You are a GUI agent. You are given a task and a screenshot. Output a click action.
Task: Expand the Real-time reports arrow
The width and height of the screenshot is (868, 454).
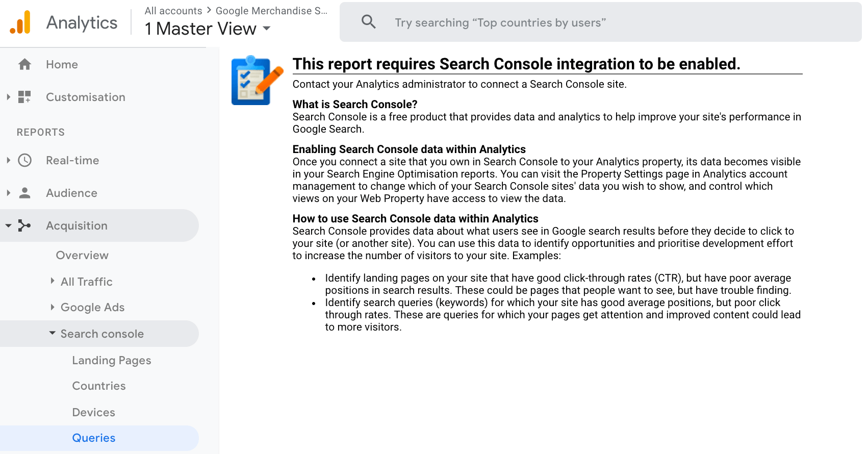pos(8,160)
